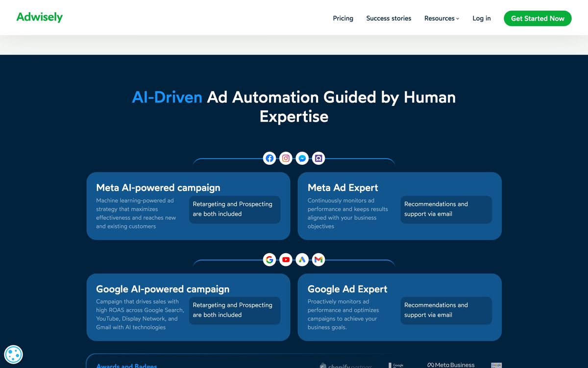Screen dimensions: 588x368
Task: Click the Facebook icon
Action: coord(269,158)
